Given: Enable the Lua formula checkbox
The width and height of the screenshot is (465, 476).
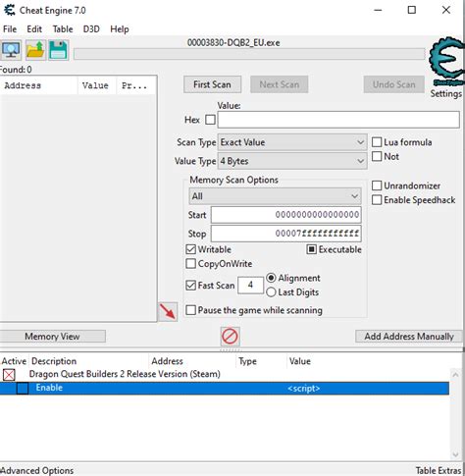Looking at the screenshot, I should coord(377,142).
